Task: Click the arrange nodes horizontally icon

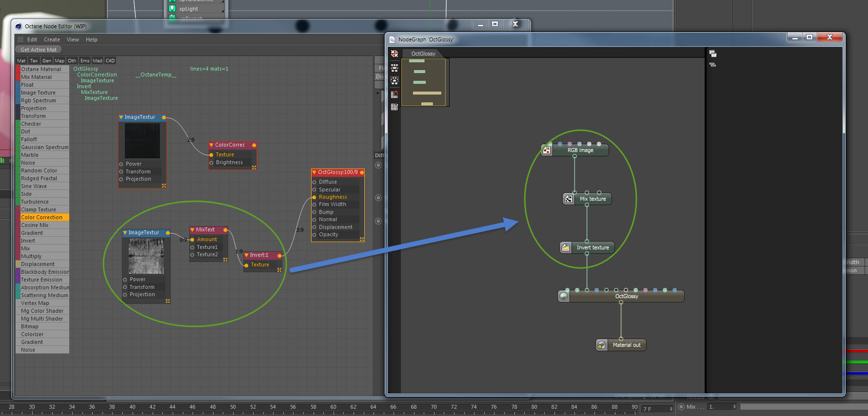Action: click(395, 67)
